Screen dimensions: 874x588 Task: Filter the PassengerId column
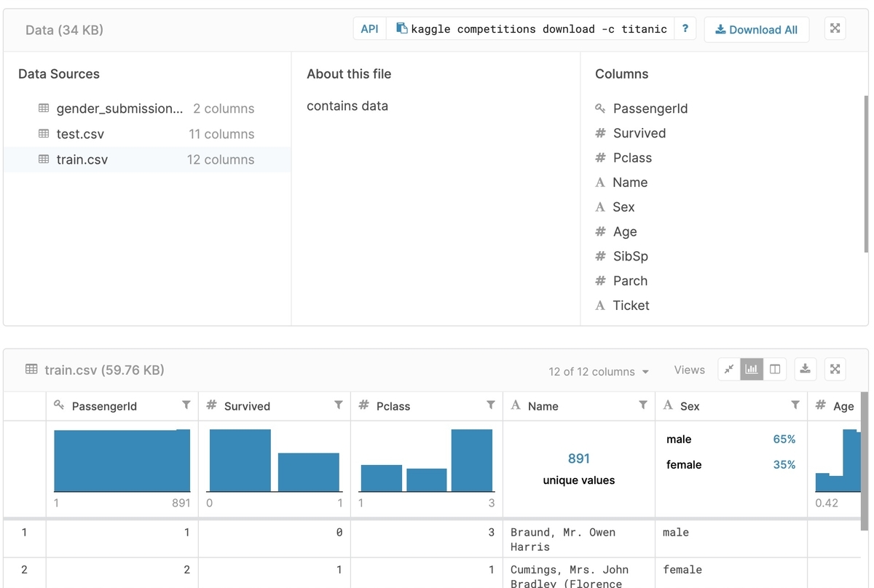186,405
